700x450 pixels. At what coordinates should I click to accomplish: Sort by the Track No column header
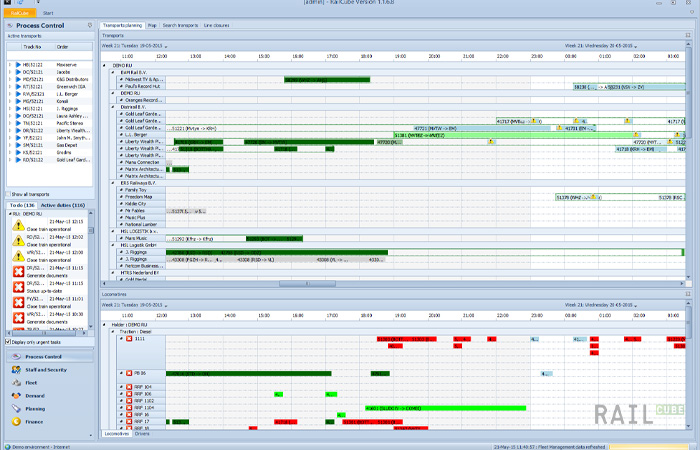(x=38, y=47)
